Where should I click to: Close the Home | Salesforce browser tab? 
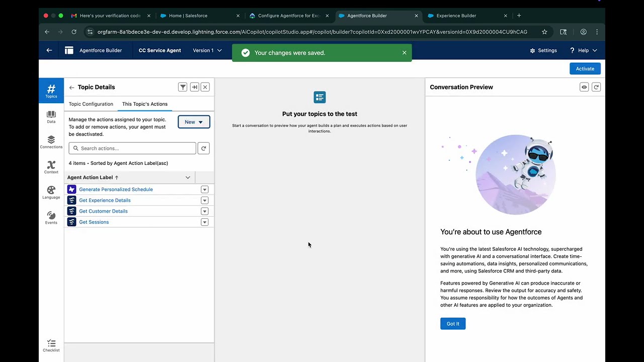pyautogui.click(x=238, y=16)
